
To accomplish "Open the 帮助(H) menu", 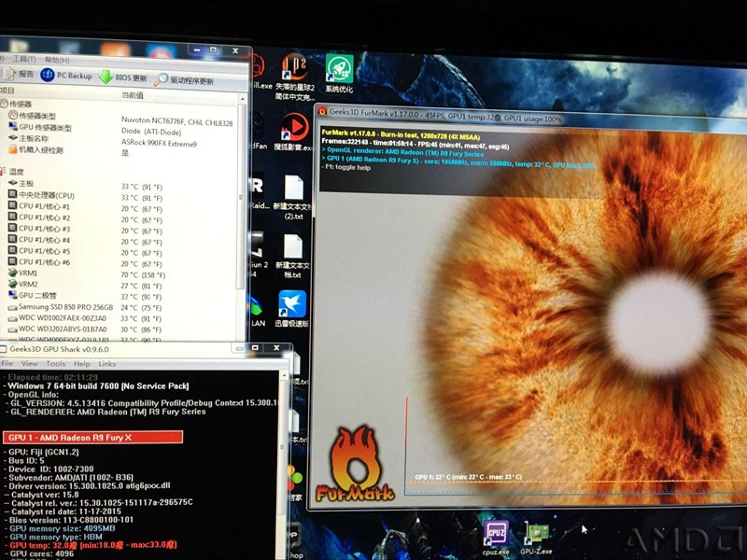I will [x=57, y=60].
